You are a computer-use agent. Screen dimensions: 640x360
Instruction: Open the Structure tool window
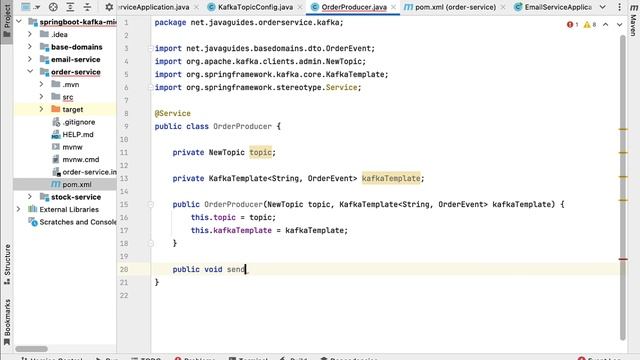(7, 264)
